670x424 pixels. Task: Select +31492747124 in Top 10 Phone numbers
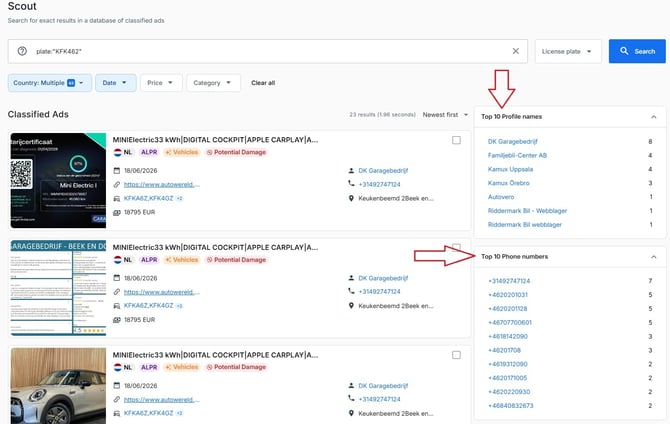coord(509,281)
